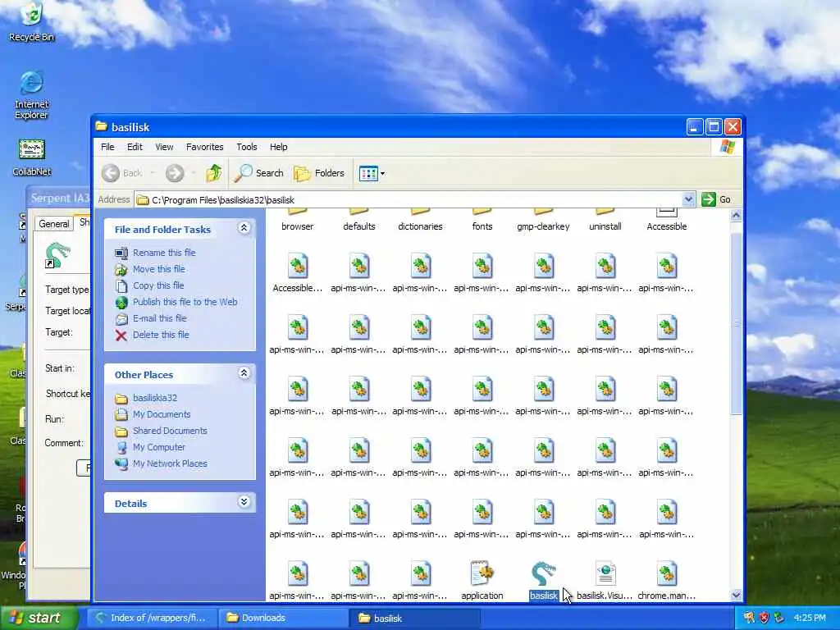Click Copy this file
The image size is (840, 630).
pyautogui.click(x=158, y=285)
